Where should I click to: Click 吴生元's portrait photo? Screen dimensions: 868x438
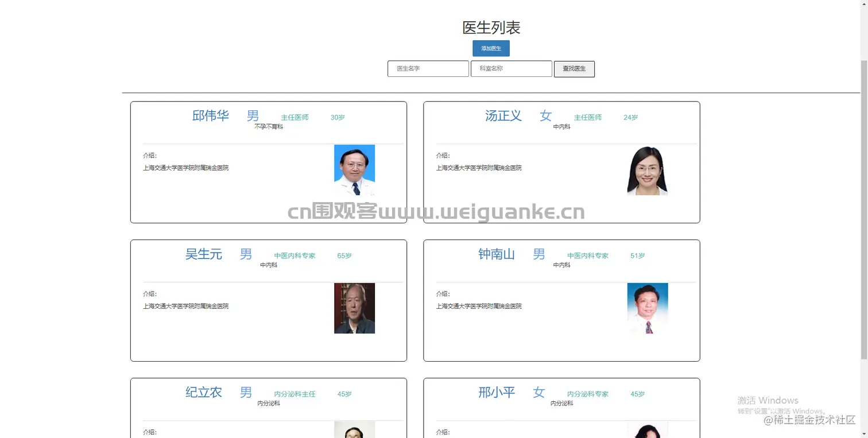pyautogui.click(x=354, y=308)
